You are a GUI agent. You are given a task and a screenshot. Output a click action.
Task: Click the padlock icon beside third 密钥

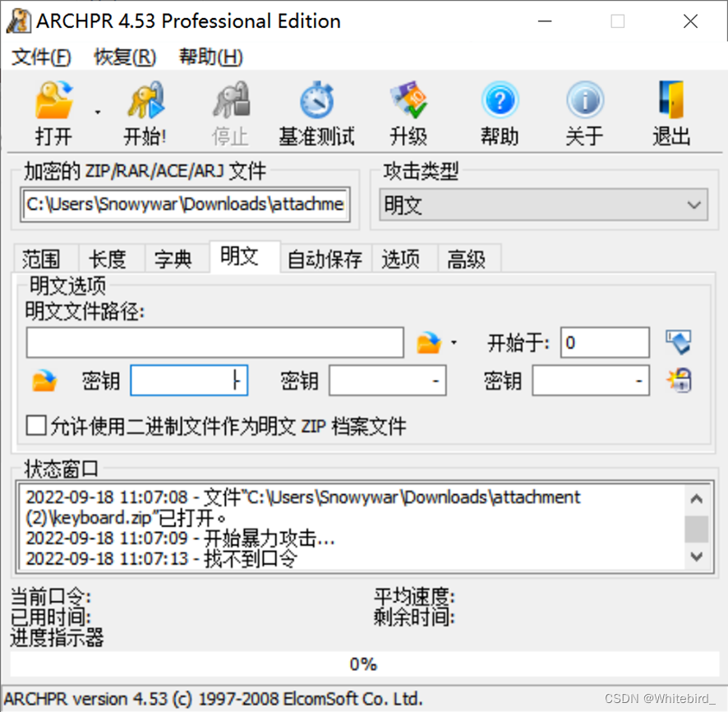click(680, 380)
